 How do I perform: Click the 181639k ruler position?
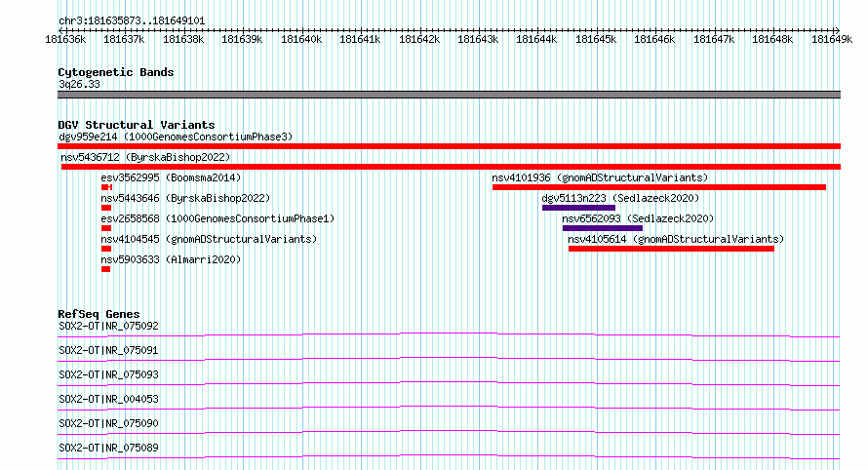(x=242, y=39)
